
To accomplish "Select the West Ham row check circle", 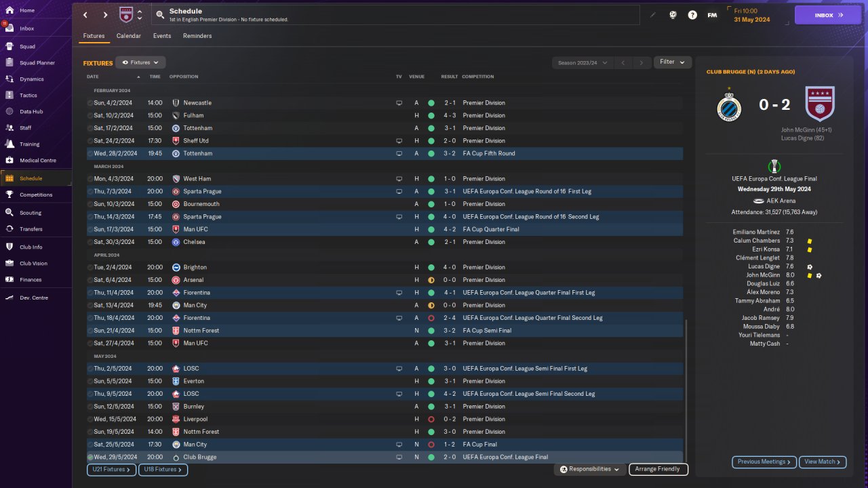I will pyautogui.click(x=90, y=179).
